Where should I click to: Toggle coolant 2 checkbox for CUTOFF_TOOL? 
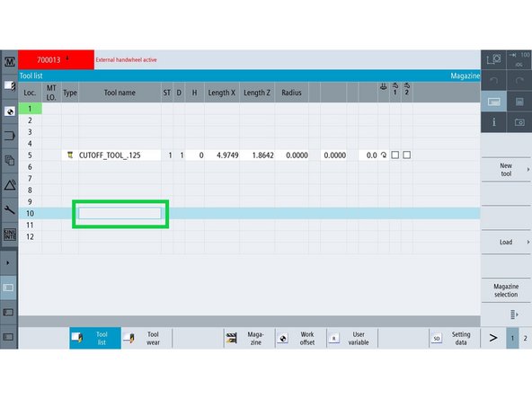tap(406, 155)
